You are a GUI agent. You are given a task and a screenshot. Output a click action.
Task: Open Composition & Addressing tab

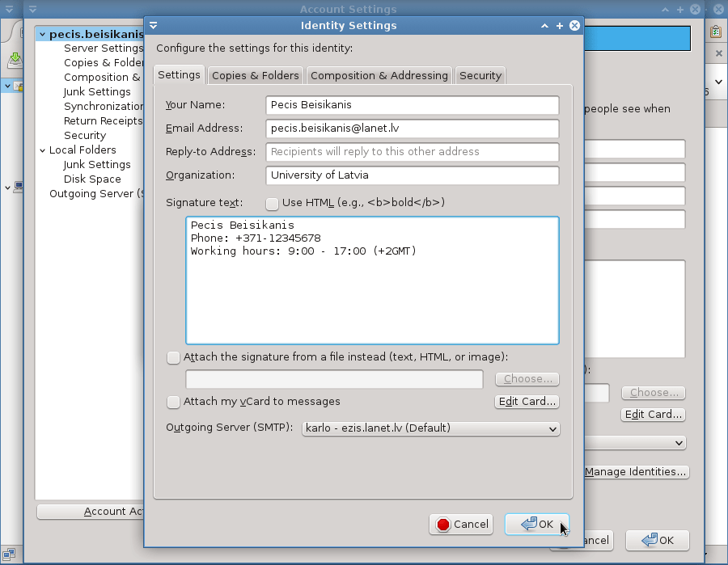tap(379, 76)
